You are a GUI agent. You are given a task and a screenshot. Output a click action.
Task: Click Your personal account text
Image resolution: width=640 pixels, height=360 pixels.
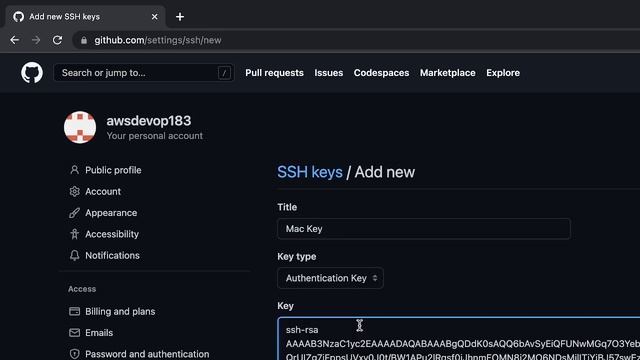(x=155, y=136)
